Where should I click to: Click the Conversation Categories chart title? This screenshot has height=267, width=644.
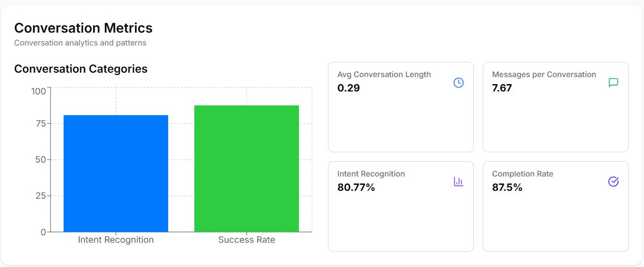[x=81, y=69]
